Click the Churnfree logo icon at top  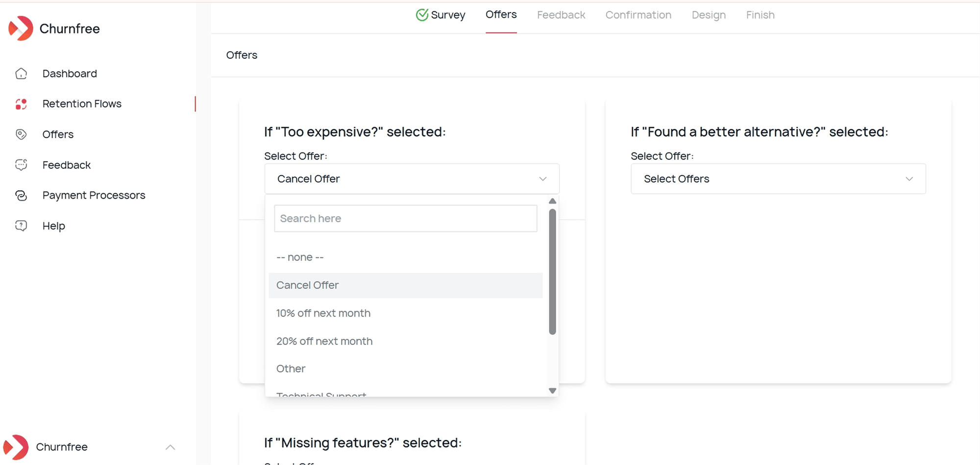[21, 28]
